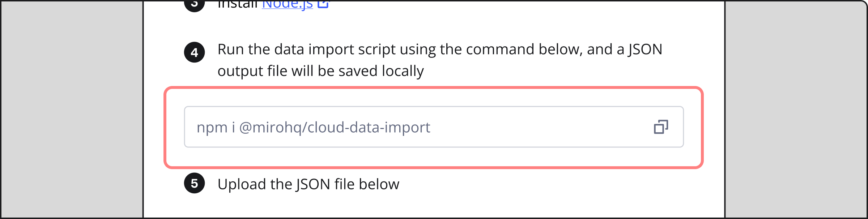Click the black badge next to 'Upload the JSON file below'
Viewport: 868px width, 219px height.
tap(195, 184)
